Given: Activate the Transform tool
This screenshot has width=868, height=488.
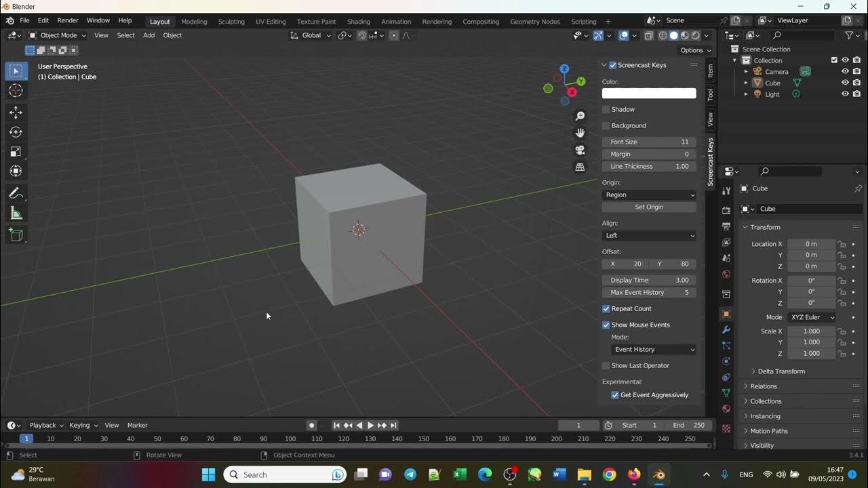Looking at the screenshot, I should coord(16,171).
